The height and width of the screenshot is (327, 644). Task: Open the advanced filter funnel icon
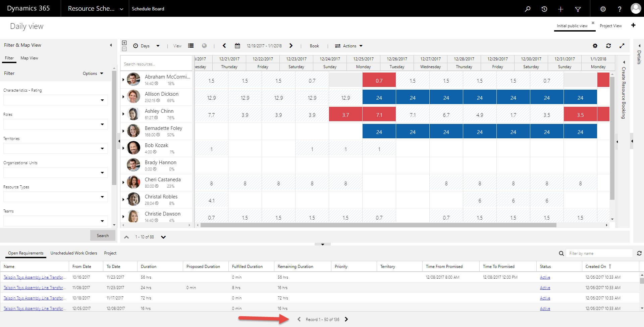(578, 9)
